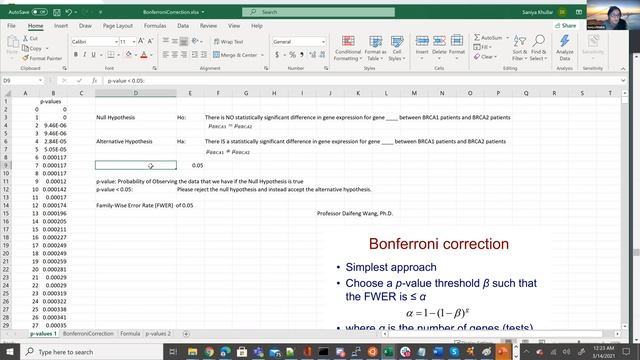Increase the indent

pos(204,55)
